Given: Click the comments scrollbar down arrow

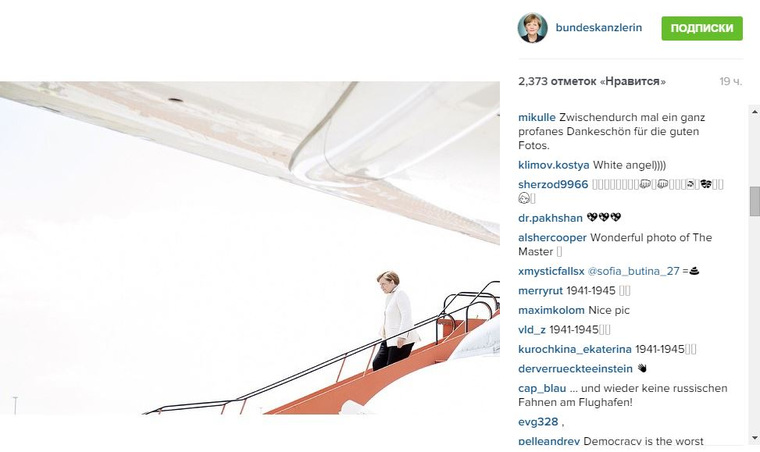Looking at the screenshot, I should (755, 438).
